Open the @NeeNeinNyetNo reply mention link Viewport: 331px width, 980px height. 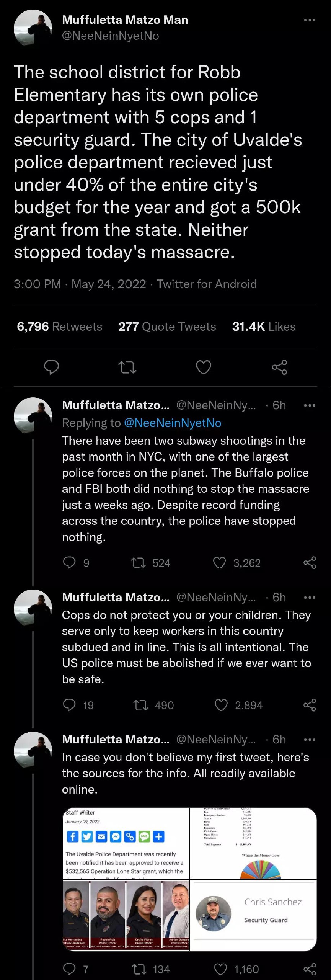coord(173,423)
